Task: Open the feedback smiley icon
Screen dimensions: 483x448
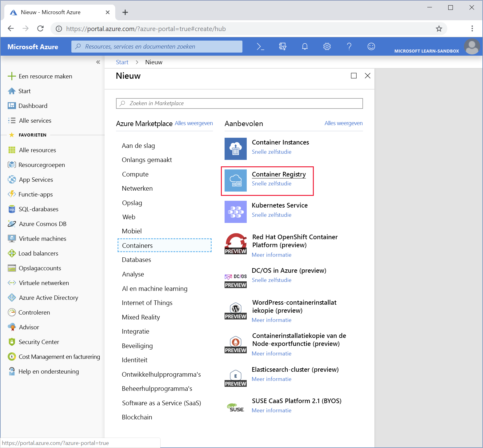Action: 371,46
